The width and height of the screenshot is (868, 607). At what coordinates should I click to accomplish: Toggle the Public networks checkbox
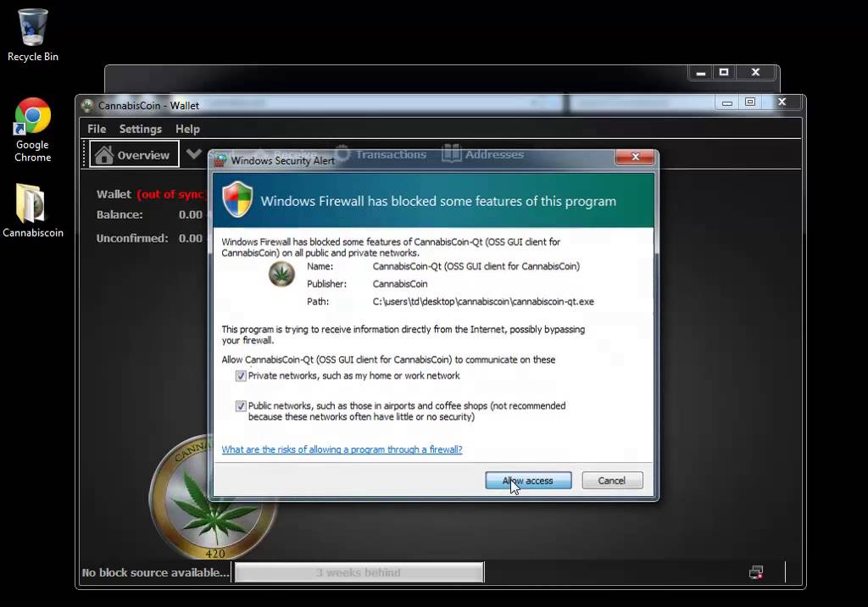pyautogui.click(x=241, y=406)
